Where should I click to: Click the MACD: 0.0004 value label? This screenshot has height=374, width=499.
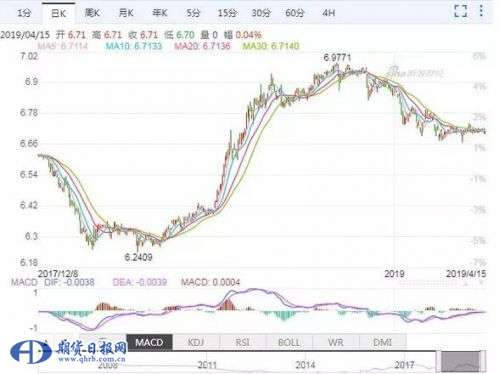click(x=210, y=282)
